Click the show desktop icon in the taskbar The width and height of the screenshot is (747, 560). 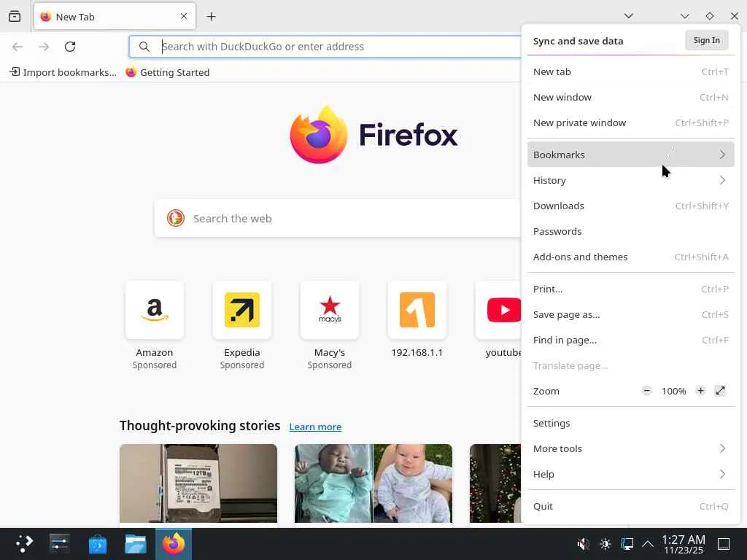point(724,544)
